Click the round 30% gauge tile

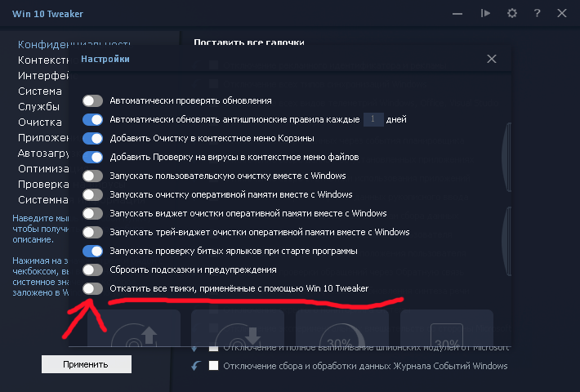pyautogui.click(x=342, y=328)
